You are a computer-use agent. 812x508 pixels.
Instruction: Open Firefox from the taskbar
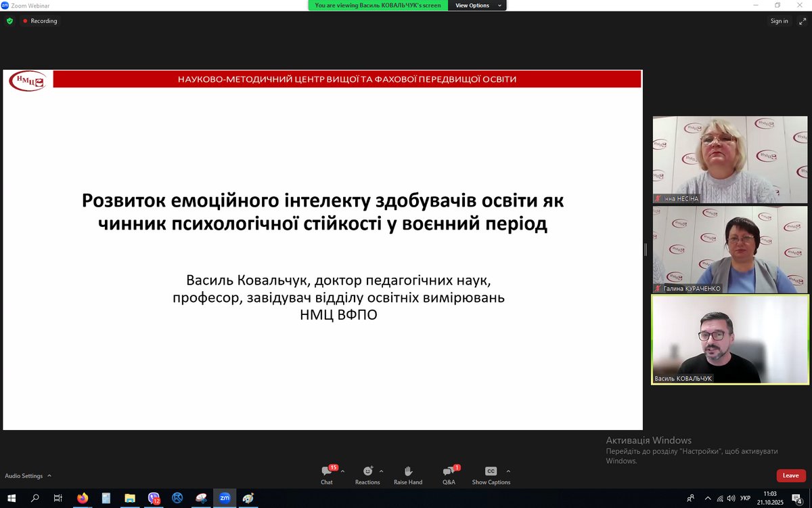83,498
